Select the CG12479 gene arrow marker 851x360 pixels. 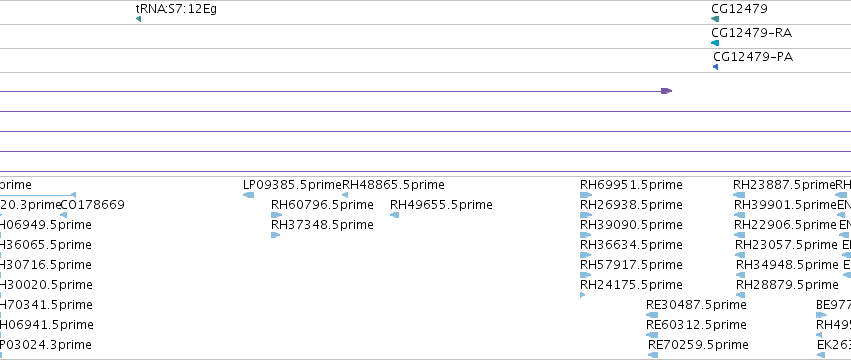(715, 19)
